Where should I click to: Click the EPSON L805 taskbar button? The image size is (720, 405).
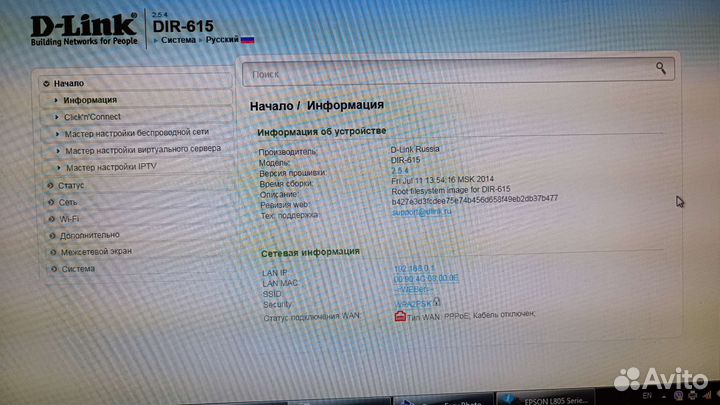[x=545, y=399]
